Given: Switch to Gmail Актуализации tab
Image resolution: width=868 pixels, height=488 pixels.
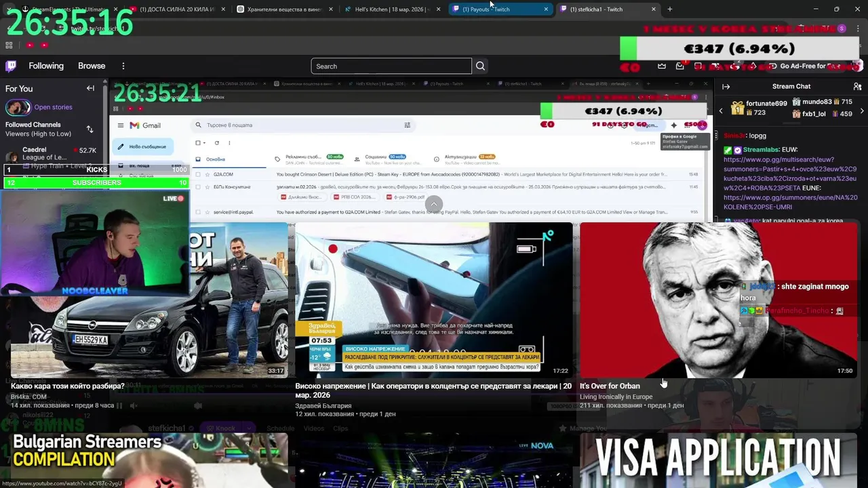Looking at the screenshot, I should click(x=469, y=159).
